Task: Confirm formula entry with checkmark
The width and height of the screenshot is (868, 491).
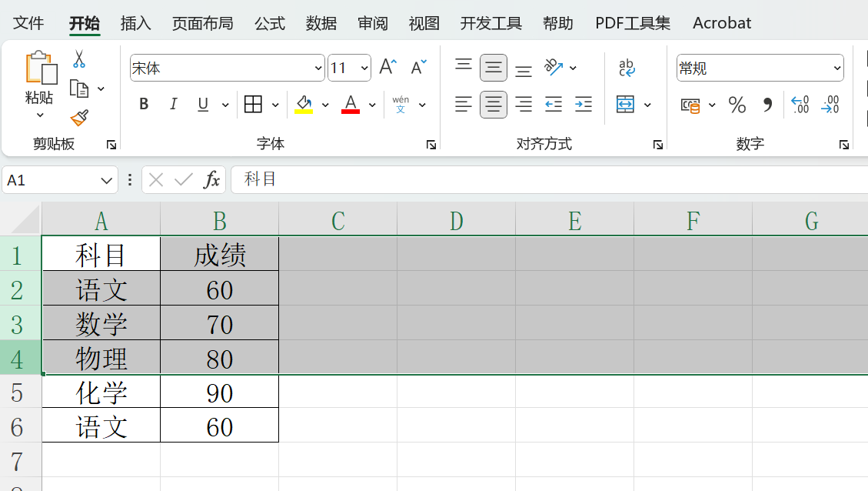Action: (183, 179)
